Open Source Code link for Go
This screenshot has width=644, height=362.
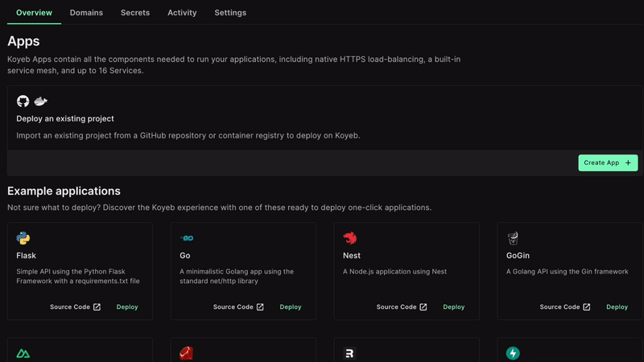pyautogui.click(x=238, y=307)
